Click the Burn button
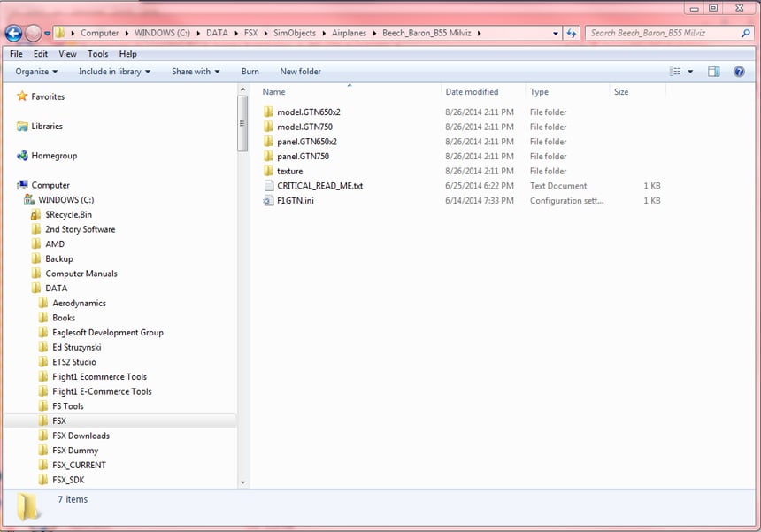Viewport: 761px width, 532px height. coord(250,72)
